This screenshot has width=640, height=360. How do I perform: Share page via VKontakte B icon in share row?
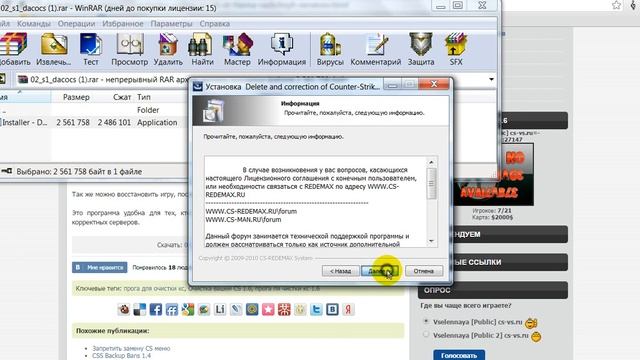tap(332, 309)
